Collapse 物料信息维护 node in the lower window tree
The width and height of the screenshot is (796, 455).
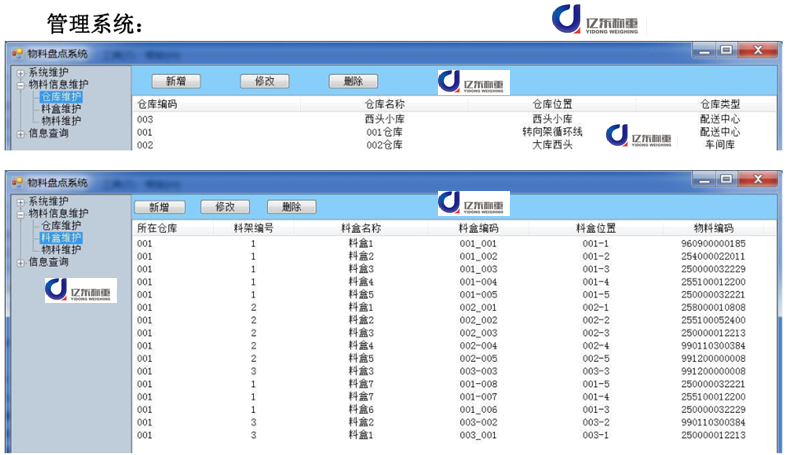tap(21, 213)
